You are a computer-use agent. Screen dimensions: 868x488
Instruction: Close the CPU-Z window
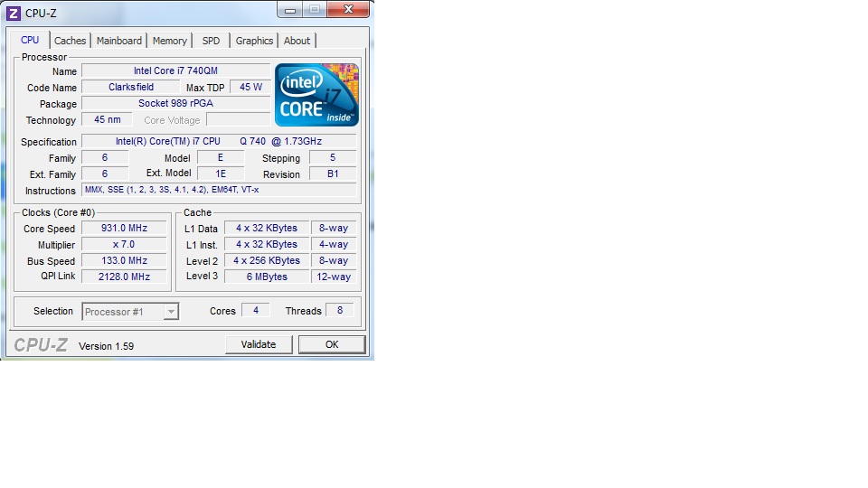tap(348, 9)
